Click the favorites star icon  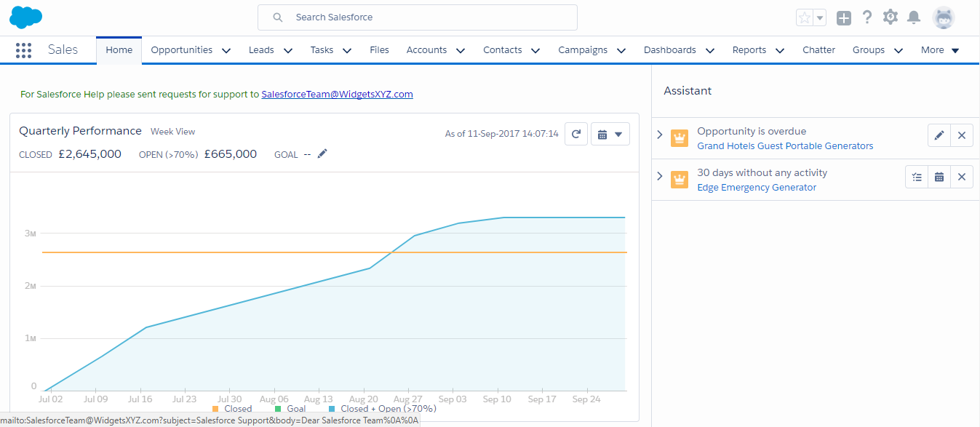[805, 18]
